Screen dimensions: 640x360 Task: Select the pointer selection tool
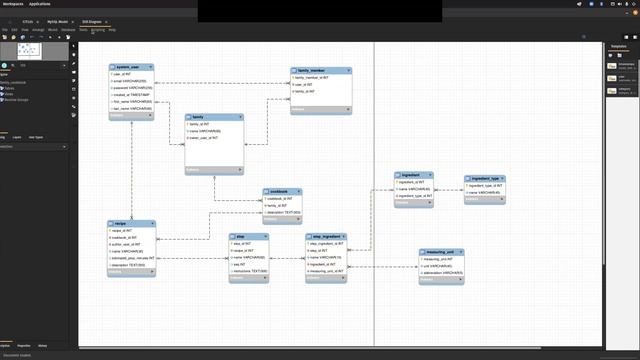74,46
